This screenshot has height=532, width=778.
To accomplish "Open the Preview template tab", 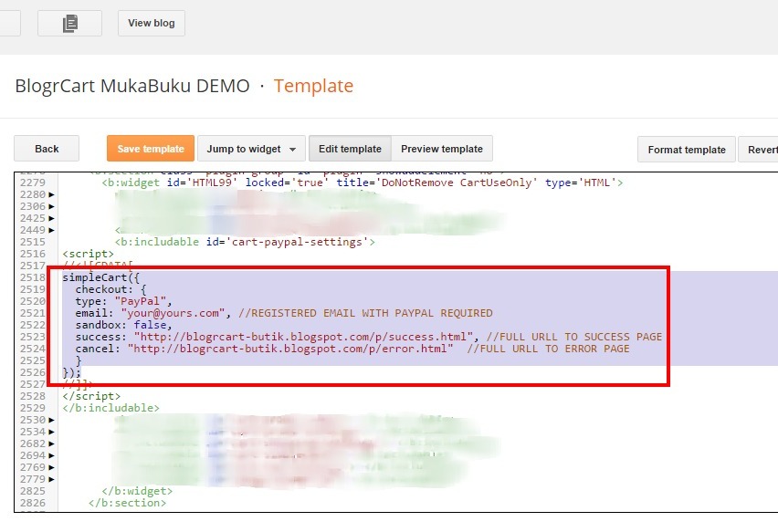I will click(x=443, y=148).
